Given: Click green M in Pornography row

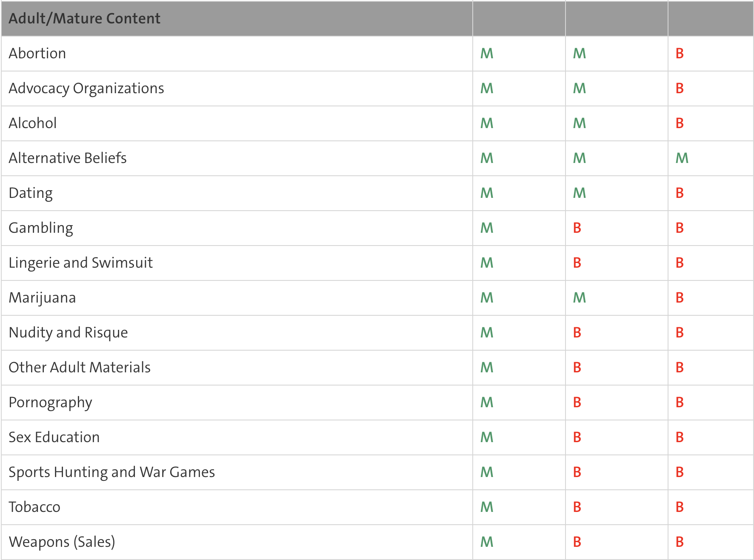Looking at the screenshot, I should point(487,403).
